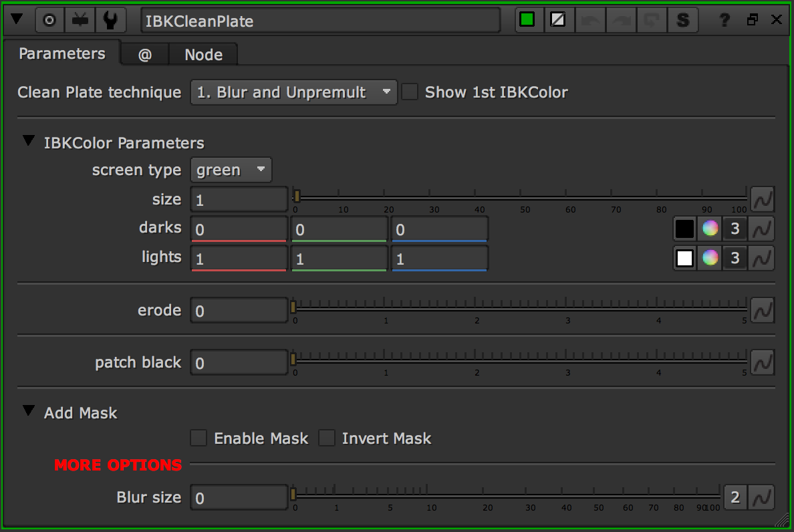Image resolution: width=794 pixels, height=532 pixels.
Task: Click the IBKCleanPlate node name field
Action: [320, 21]
